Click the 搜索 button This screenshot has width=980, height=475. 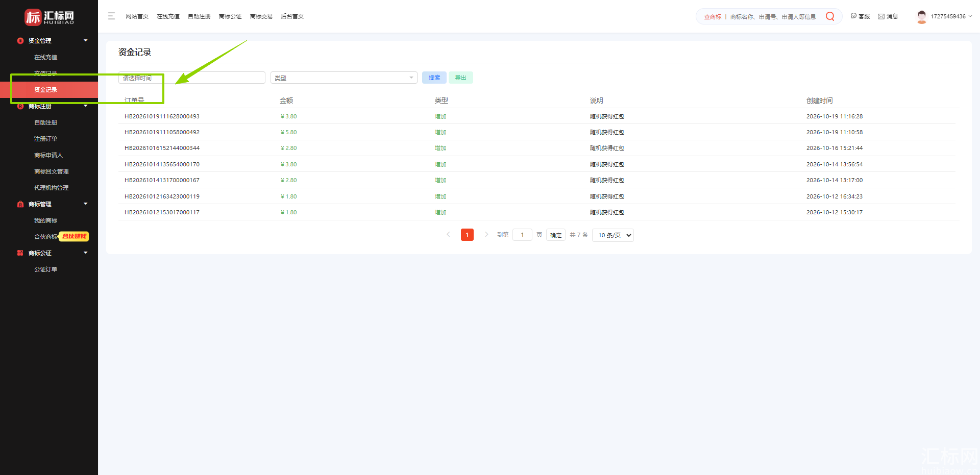click(x=434, y=78)
